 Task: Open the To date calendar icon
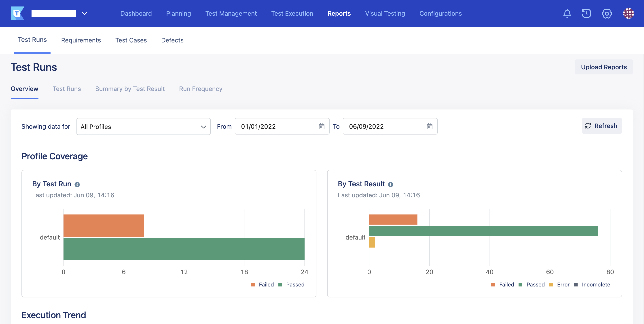point(429,126)
